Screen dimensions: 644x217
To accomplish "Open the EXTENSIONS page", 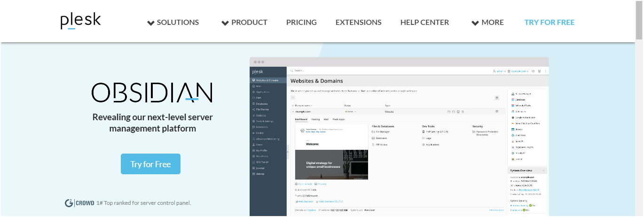I will click(x=359, y=22).
